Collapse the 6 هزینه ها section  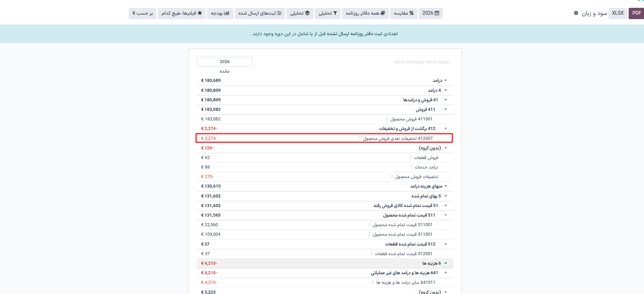coord(446,263)
